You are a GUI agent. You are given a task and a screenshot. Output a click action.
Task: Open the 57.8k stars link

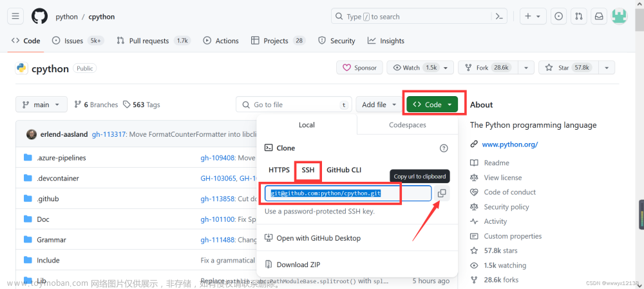[500, 251]
